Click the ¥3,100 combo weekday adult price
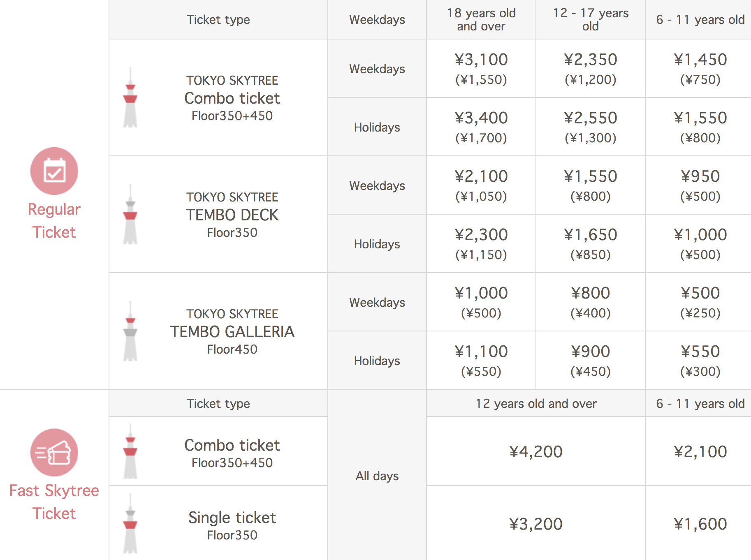 (x=481, y=60)
